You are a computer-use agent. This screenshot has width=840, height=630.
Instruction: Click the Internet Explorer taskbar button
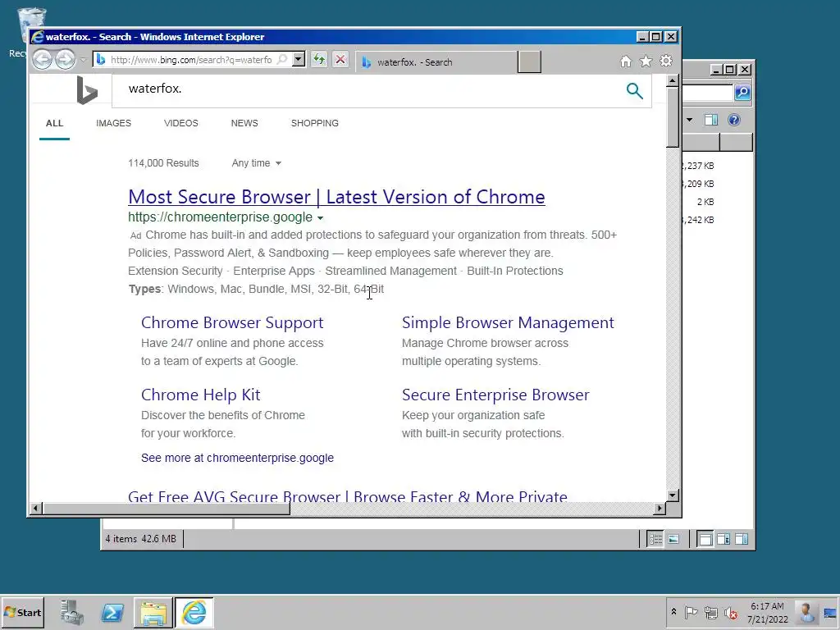click(194, 612)
